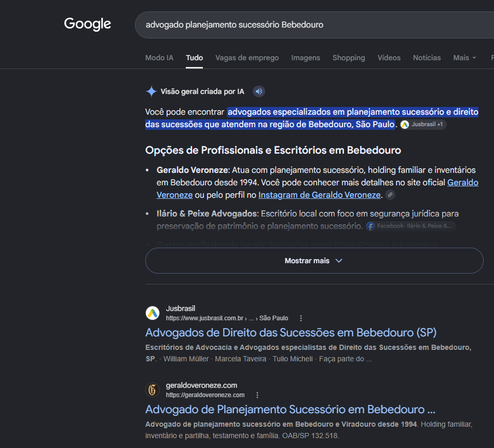Open the https://geraldoveroneze.com URL line
Screen dimensions: 494x448
pos(205,395)
